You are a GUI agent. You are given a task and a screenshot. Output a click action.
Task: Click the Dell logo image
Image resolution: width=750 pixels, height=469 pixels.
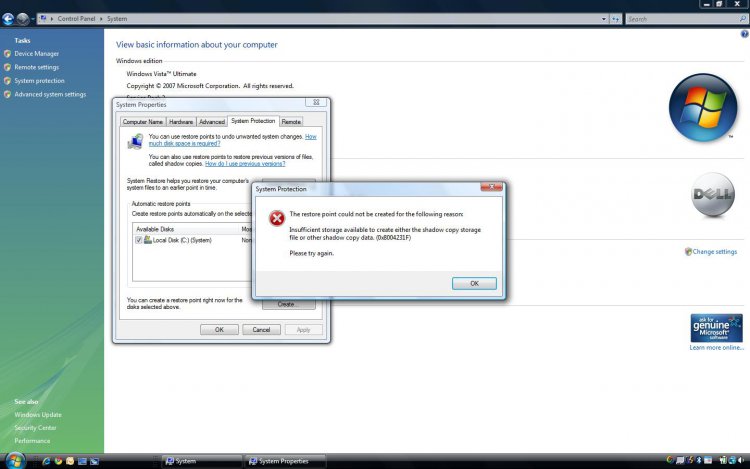(x=713, y=195)
